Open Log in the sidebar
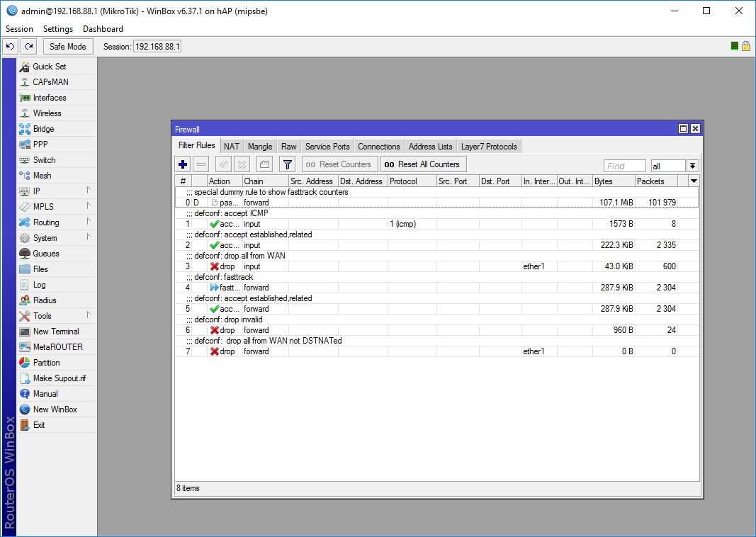Screen dimensions: 756x537 [x=57, y=285]
